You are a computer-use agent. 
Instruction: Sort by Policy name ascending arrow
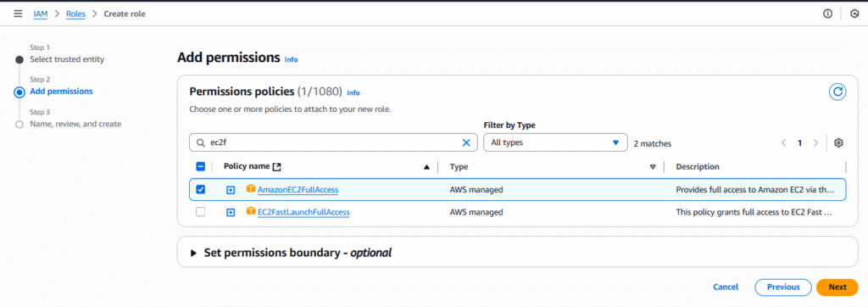(x=426, y=167)
